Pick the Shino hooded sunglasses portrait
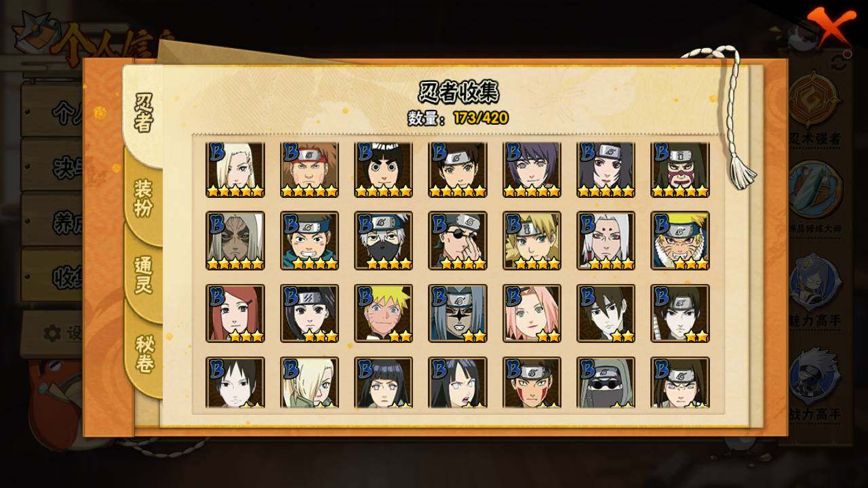Viewport: 868px width, 488px height. 606,383
